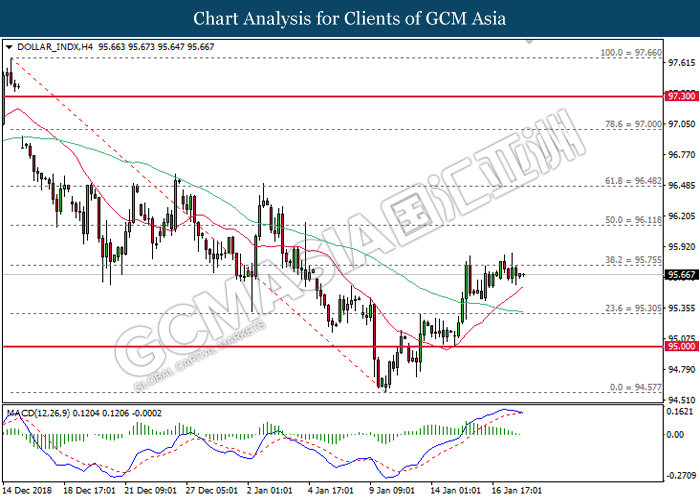This screenshot has width=700, height=500.
Task: Click the 50.0 = 96.118 Fibonacci label
Action: point(633,220)
